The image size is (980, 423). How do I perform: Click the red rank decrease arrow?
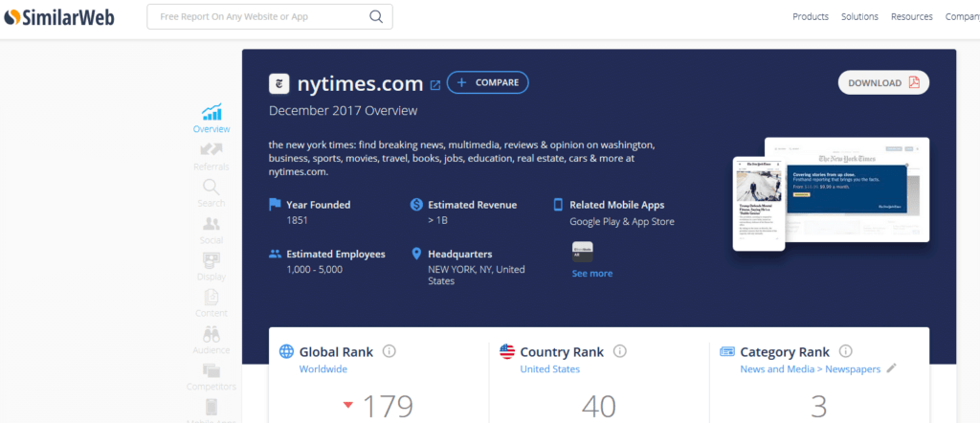pos(348,405)
